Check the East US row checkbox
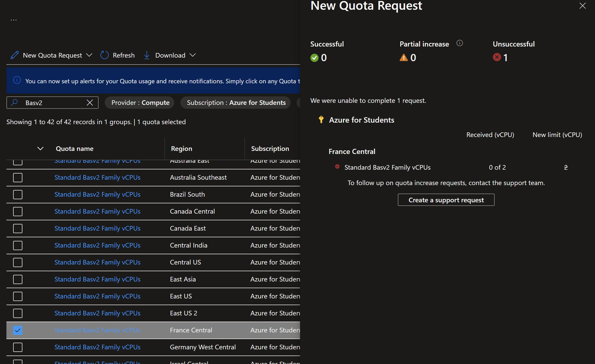The width and height of the screenshot is (595, 364). click(18, 296)
